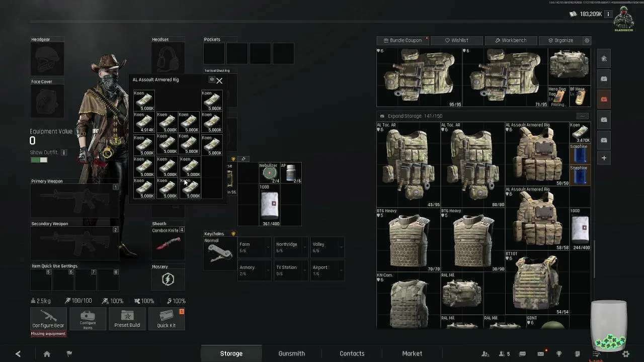This screenshot has height=362, width=644.
Task: Open the find friends icon
Action: [x=486, y=354]
